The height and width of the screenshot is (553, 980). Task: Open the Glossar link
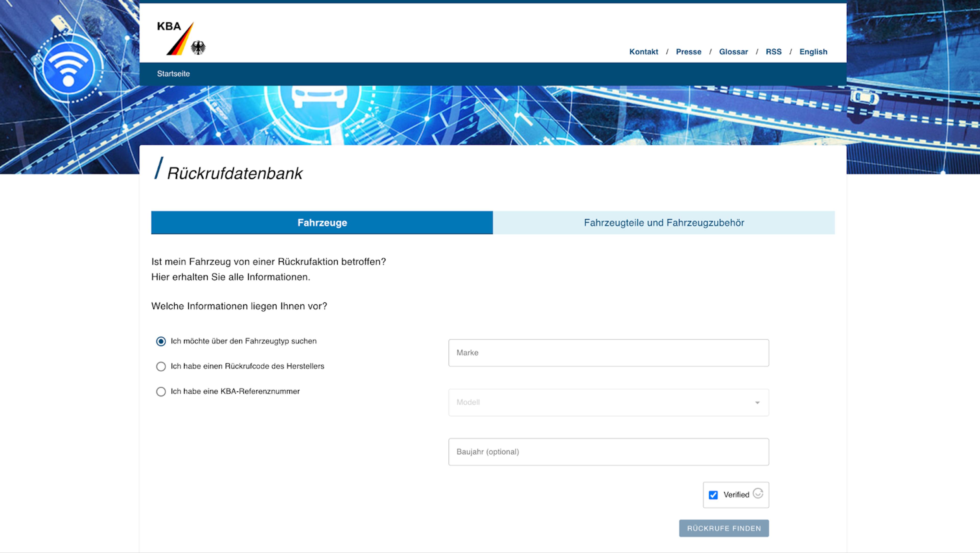click(x=733, y=52)
